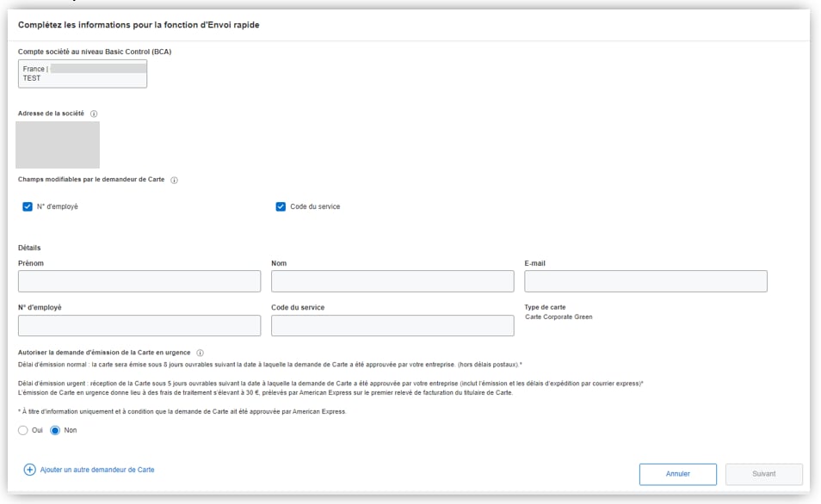Open info tooltip for Champs modifiables par le demandeur

point(175,180)
